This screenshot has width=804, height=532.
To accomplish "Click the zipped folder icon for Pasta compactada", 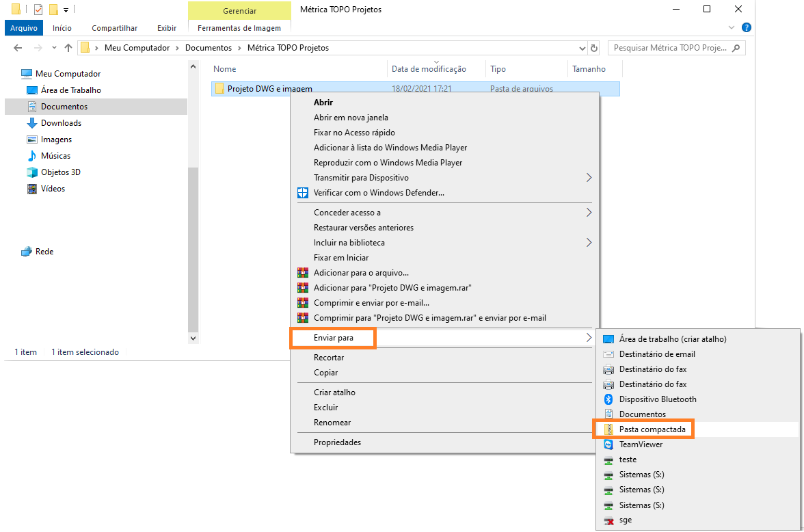I will 608,429.
